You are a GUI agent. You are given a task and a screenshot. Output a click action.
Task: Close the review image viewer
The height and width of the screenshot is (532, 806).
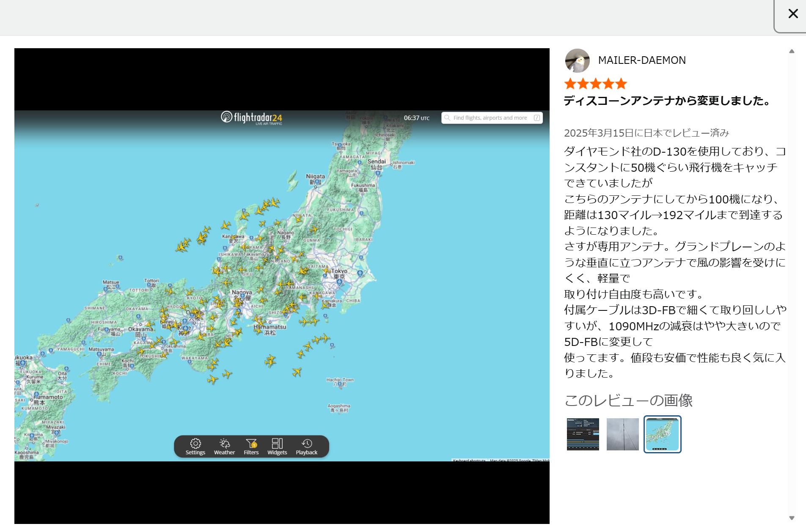click(793, 14)
